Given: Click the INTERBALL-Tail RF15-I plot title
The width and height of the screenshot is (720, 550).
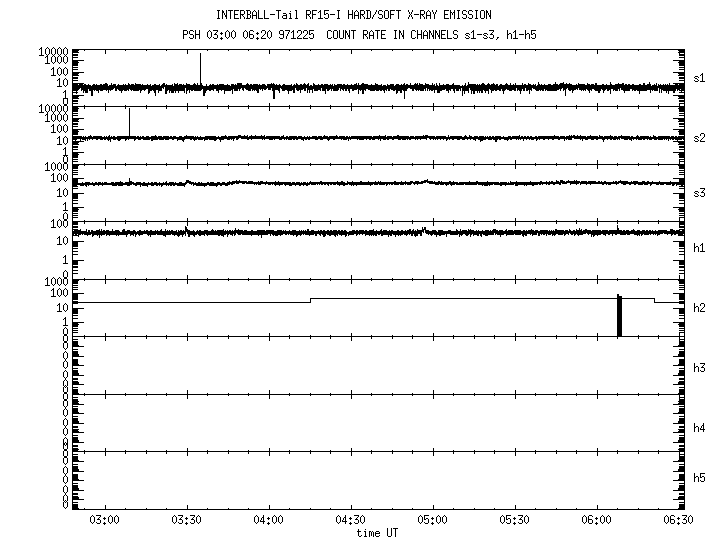Looking at the screenshot, I should pyautogui.click(x=353, y=15).
